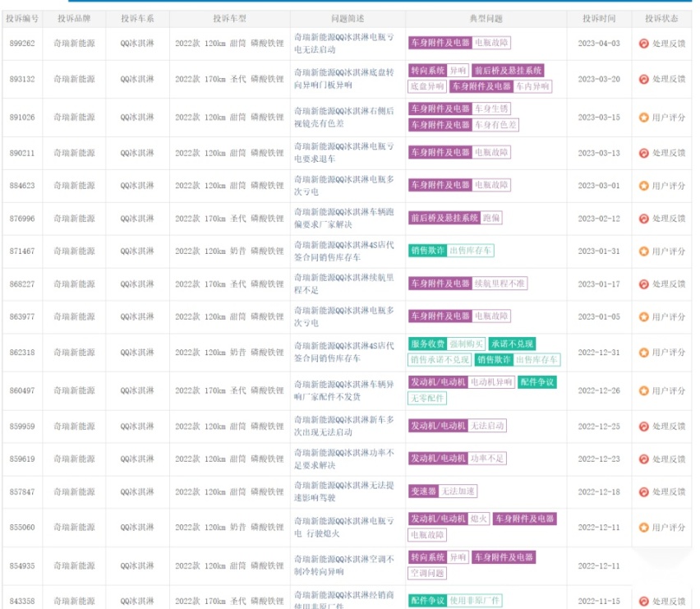Click the red status icon for complaint 859959
Viewport: 700px width, 609px height.
click(643, 427)
